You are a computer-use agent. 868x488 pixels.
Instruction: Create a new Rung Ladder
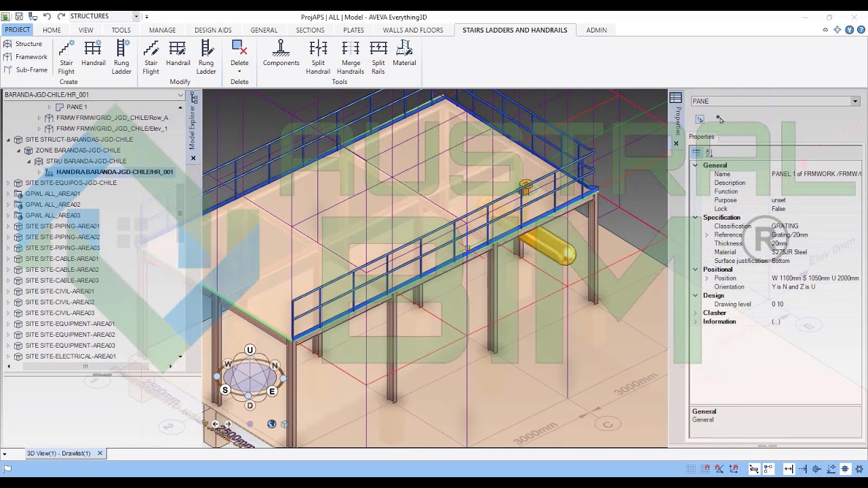122,57
